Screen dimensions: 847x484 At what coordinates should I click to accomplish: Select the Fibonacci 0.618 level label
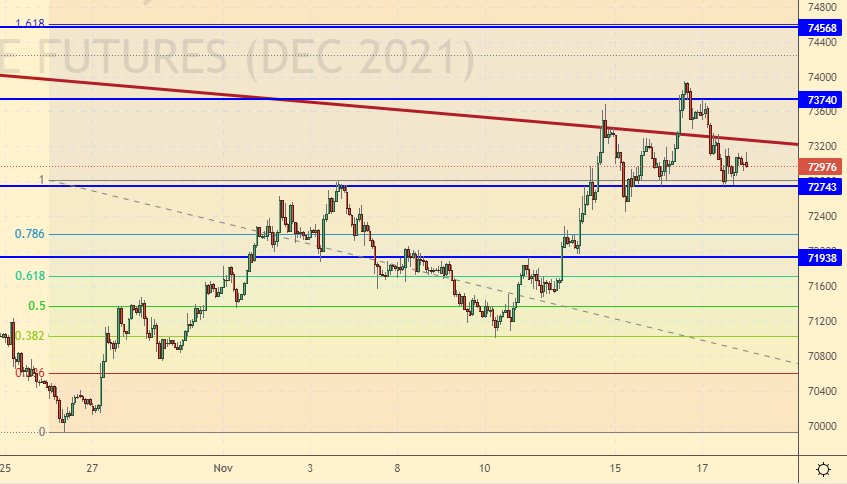pyautogui.click(x=30, y=276)
